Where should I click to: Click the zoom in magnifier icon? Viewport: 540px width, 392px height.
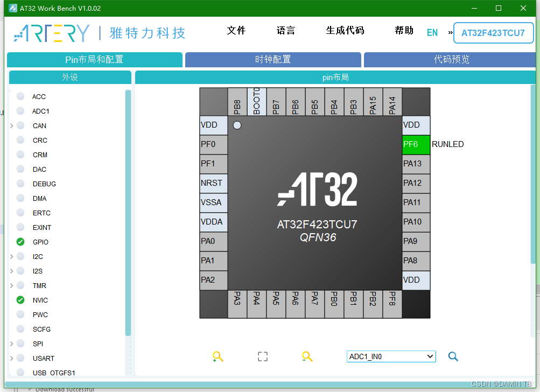218,356
